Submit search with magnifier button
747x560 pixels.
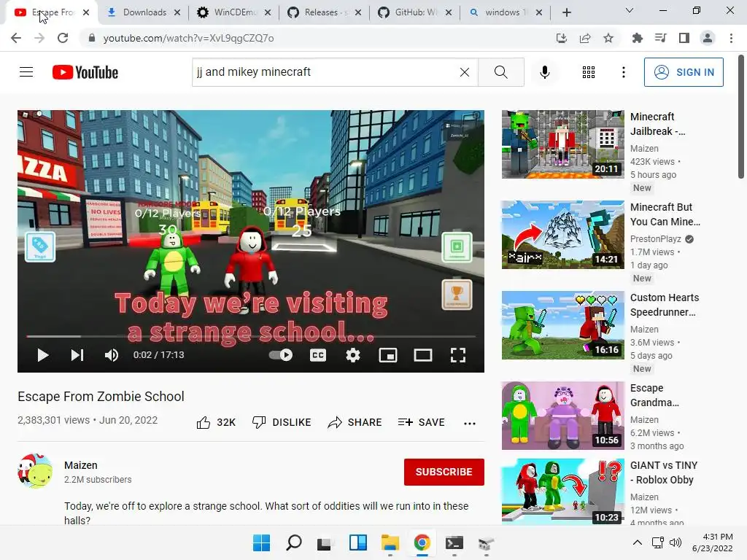[500, 72]
